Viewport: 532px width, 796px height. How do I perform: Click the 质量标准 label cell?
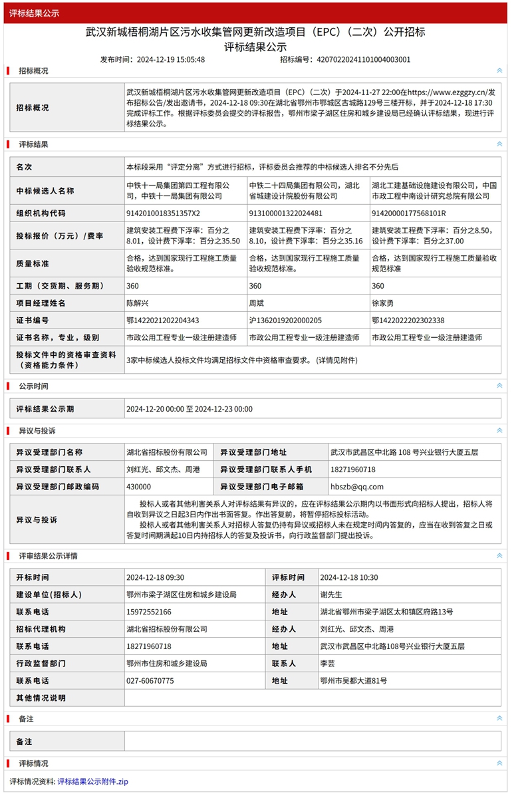click(67, 263)
